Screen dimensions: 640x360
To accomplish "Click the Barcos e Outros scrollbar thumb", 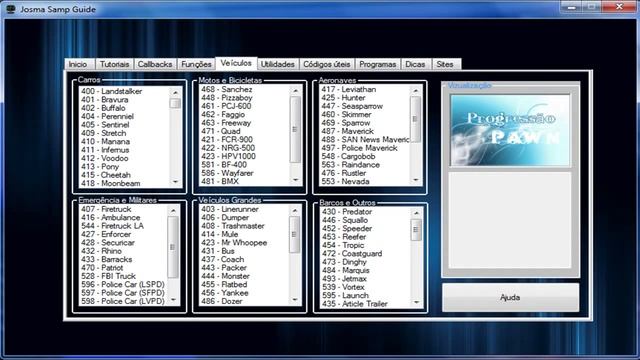I will tap(416, 230).
